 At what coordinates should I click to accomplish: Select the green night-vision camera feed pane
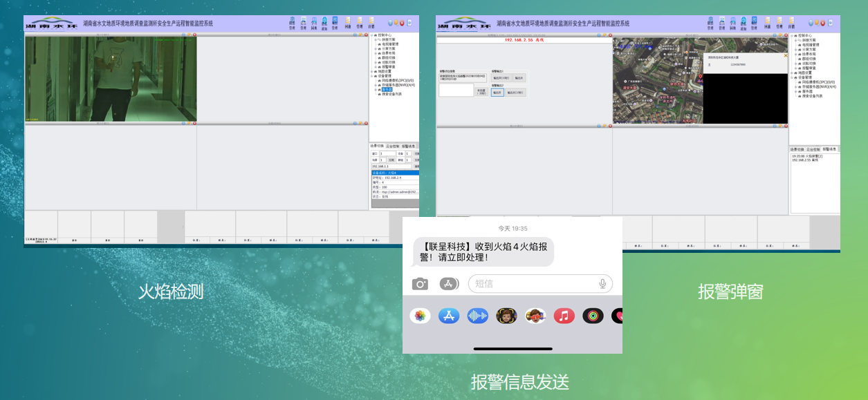(111, 79)
